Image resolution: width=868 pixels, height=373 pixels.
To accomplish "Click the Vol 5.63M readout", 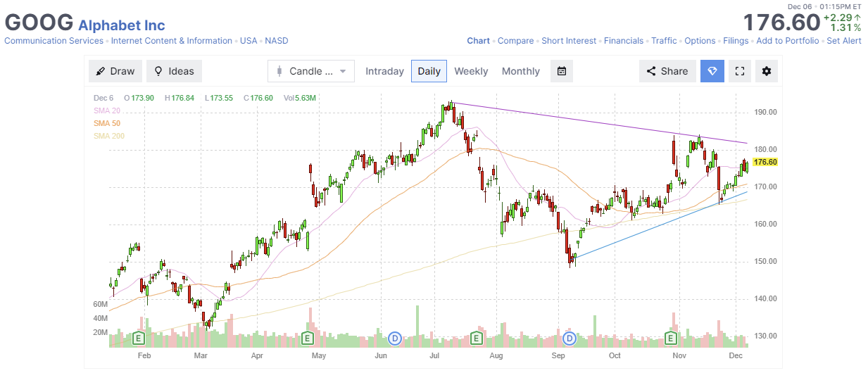I will [299, 98].
